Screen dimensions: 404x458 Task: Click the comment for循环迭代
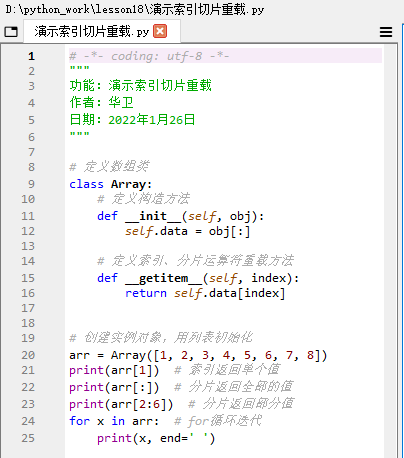(x=218, y=421)
